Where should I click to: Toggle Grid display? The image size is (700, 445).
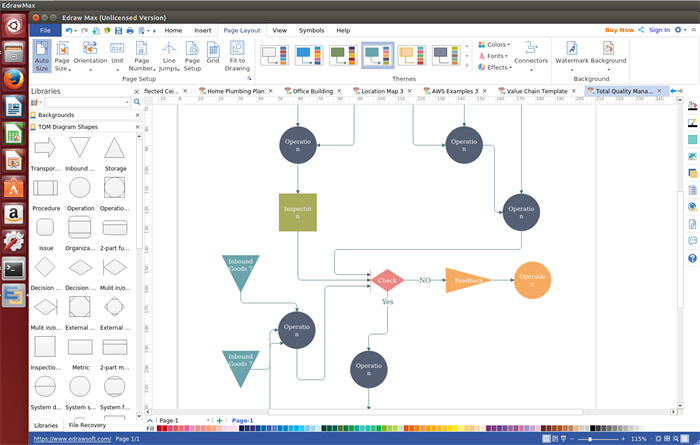(213, 53)
